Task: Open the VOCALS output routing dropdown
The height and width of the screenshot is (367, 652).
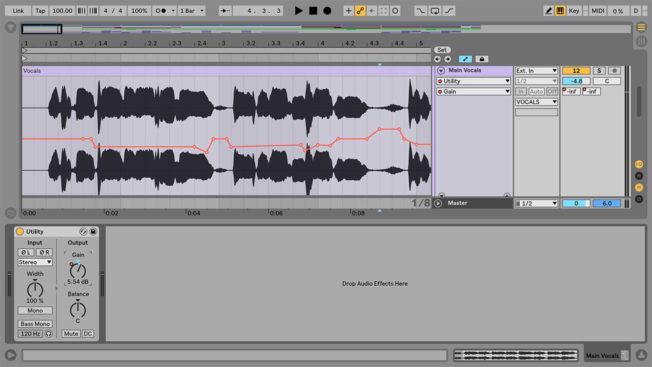Action: tap(536, 102)
